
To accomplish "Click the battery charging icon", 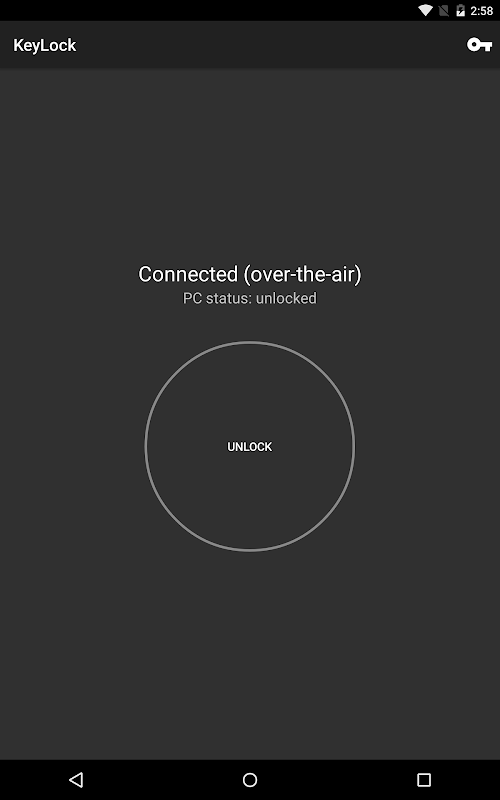I will point(460,10).
